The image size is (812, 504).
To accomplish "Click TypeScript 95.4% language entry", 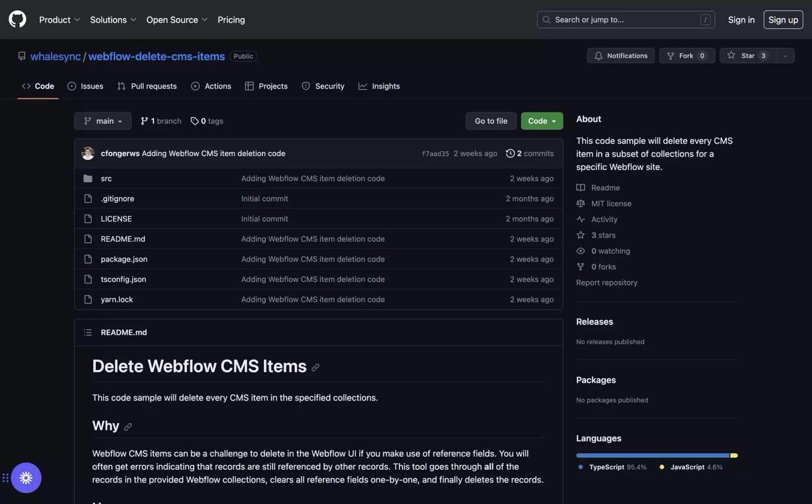I will point(612,467).
